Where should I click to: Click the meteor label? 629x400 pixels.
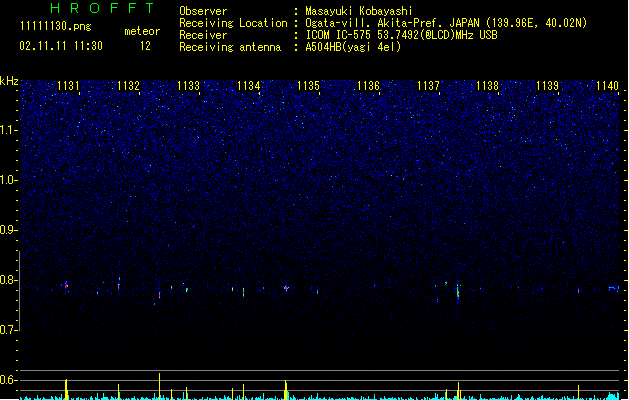coord(142,31)
